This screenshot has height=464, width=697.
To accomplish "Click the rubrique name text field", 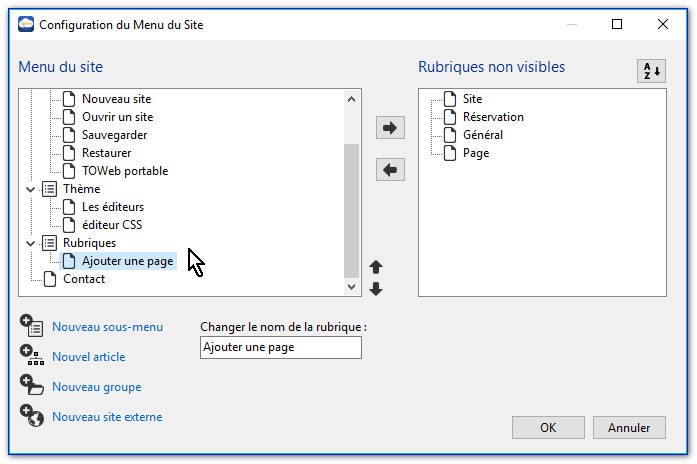I will point(280,347).
